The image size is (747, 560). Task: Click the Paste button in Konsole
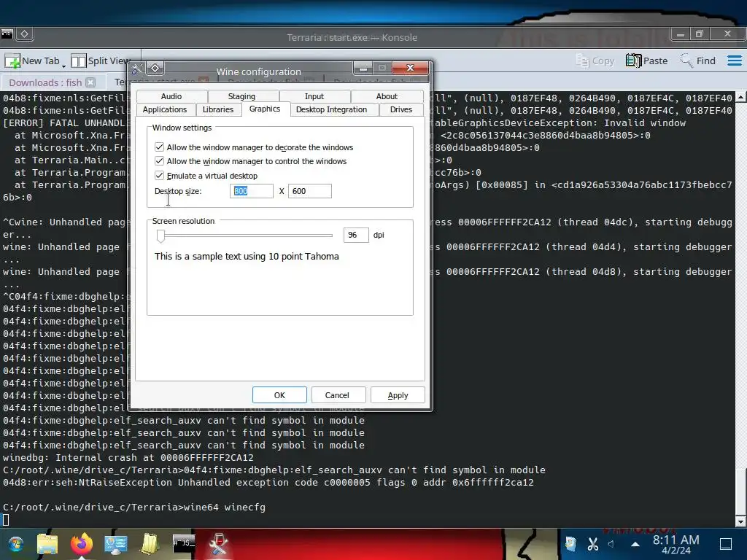(647, 61)
